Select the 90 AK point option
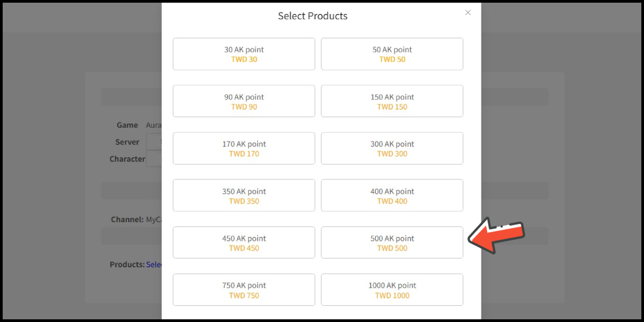Screen dimensions: 644x322 coord(244,101)
